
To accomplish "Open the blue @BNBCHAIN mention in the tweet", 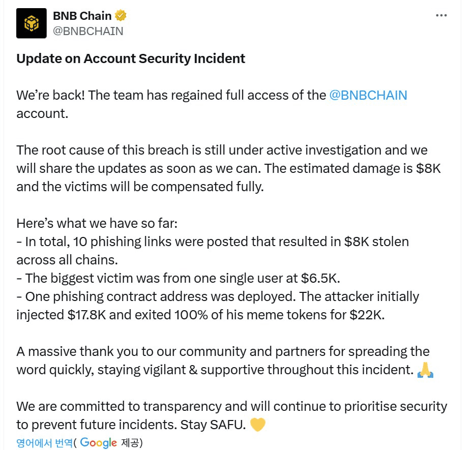I will [x=368, y=95].
